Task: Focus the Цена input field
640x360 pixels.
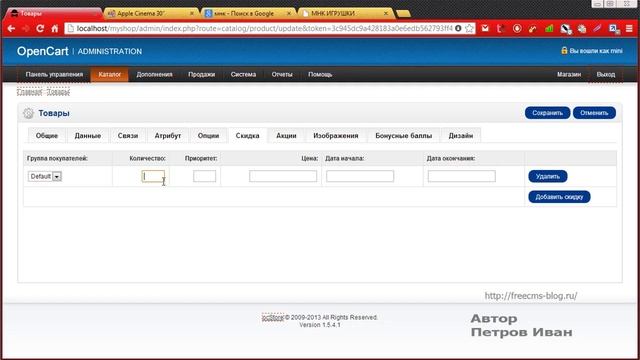Action: (283, 176)
